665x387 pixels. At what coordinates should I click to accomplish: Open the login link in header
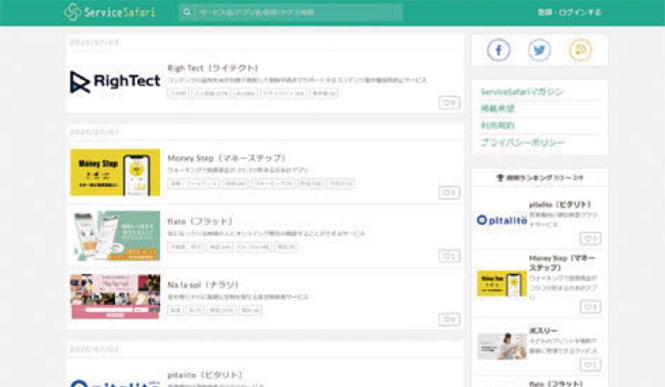pyautogui.click(x=570, y=12)
